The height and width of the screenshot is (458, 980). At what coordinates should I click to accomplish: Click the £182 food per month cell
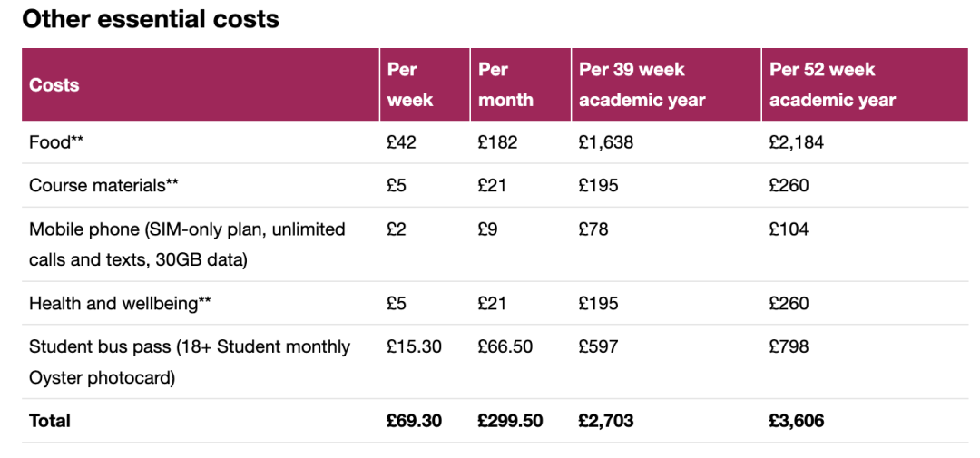coord(497,142)
